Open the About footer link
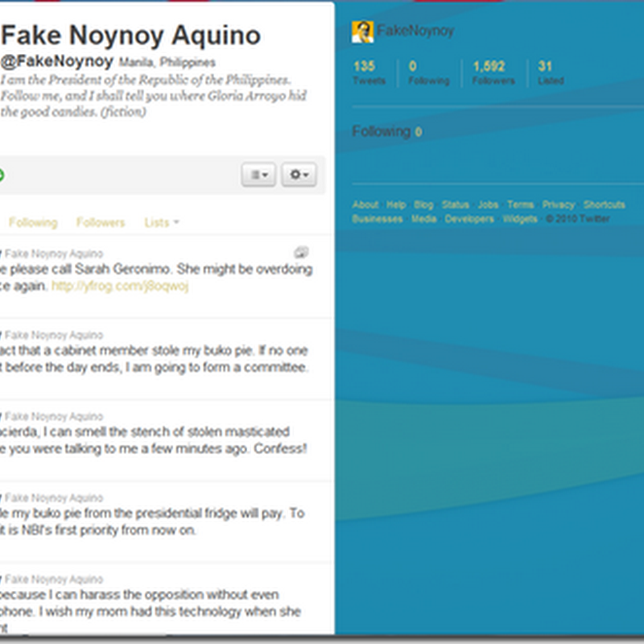 click(x=365, y=204)
